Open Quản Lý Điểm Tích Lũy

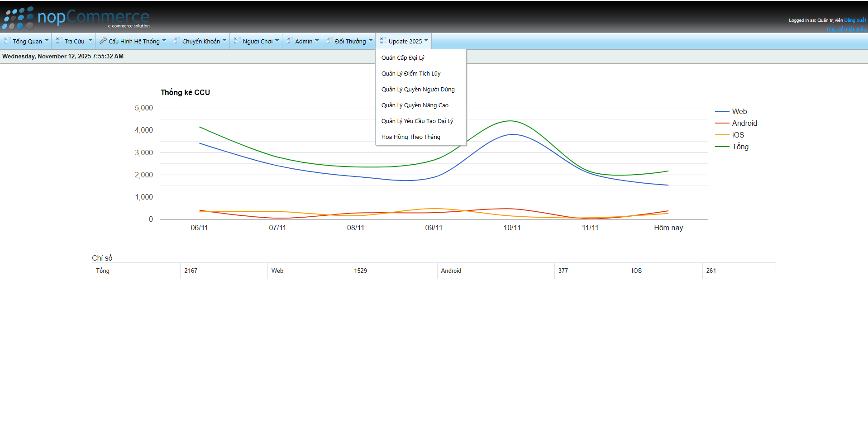[410, 74]
